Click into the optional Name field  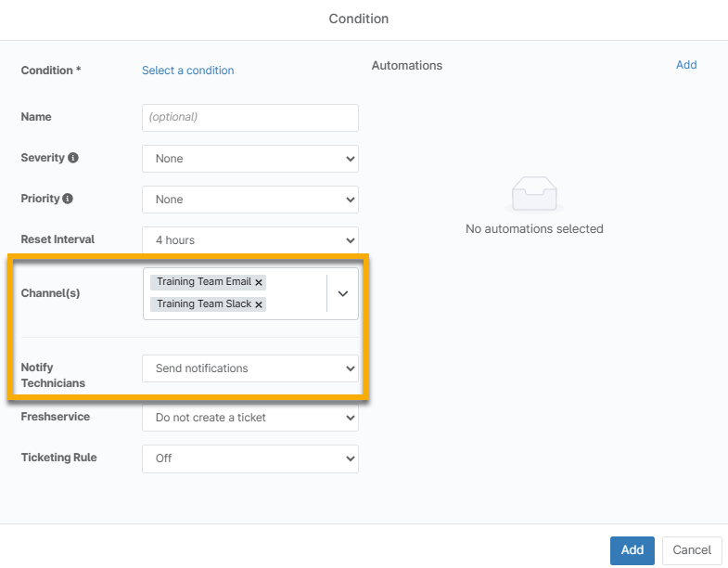tap(249, 118)
